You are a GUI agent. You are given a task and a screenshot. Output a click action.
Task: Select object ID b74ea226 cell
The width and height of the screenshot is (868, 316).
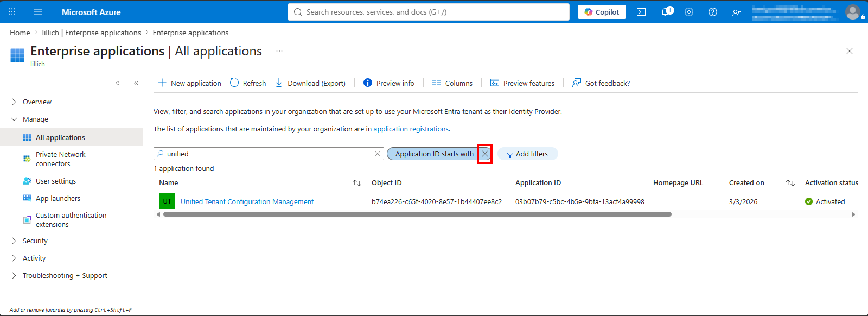437,201
